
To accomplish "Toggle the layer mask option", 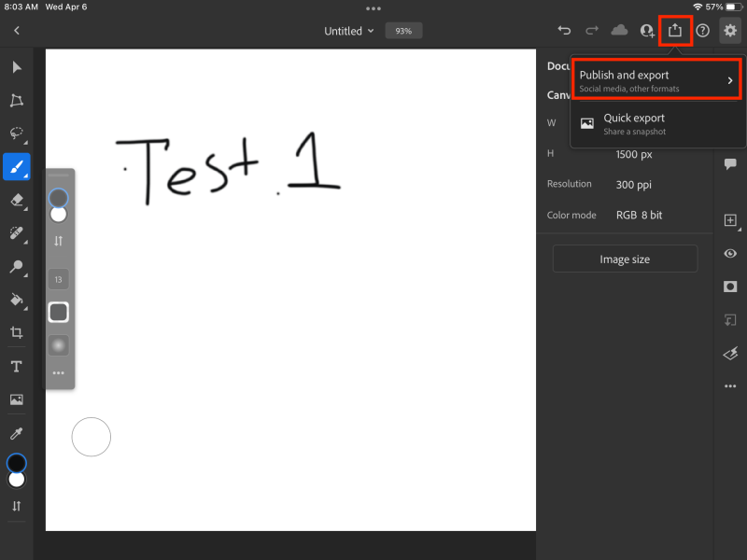I will pos(730,287).
